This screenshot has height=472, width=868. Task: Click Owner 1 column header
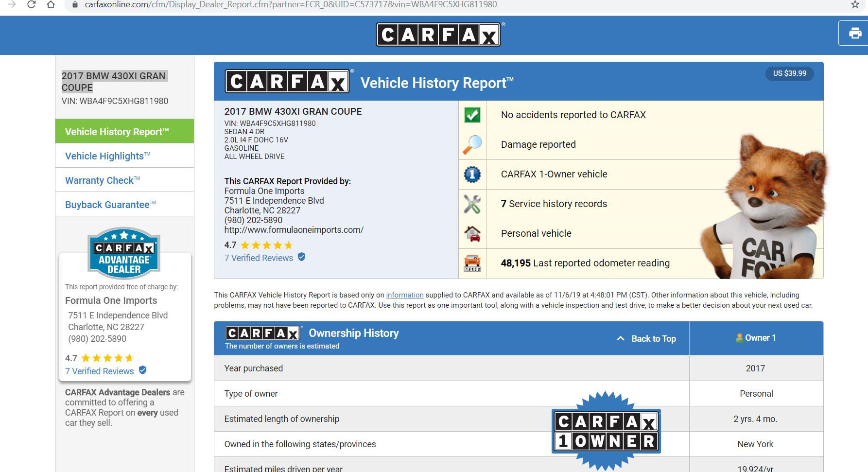tap(756, 338)
